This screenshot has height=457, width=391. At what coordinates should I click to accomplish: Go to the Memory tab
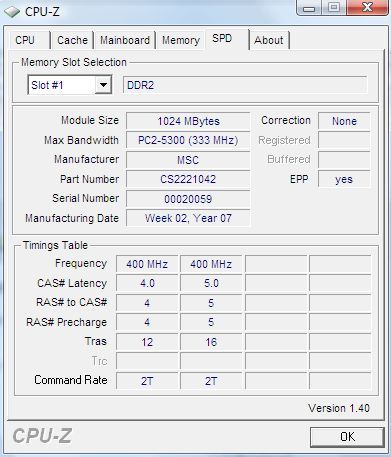click(181, 40)
